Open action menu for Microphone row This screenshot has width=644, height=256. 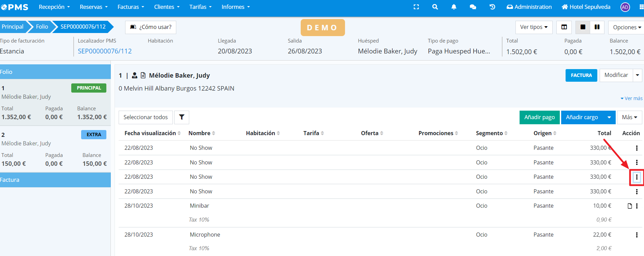coord(636,235)
